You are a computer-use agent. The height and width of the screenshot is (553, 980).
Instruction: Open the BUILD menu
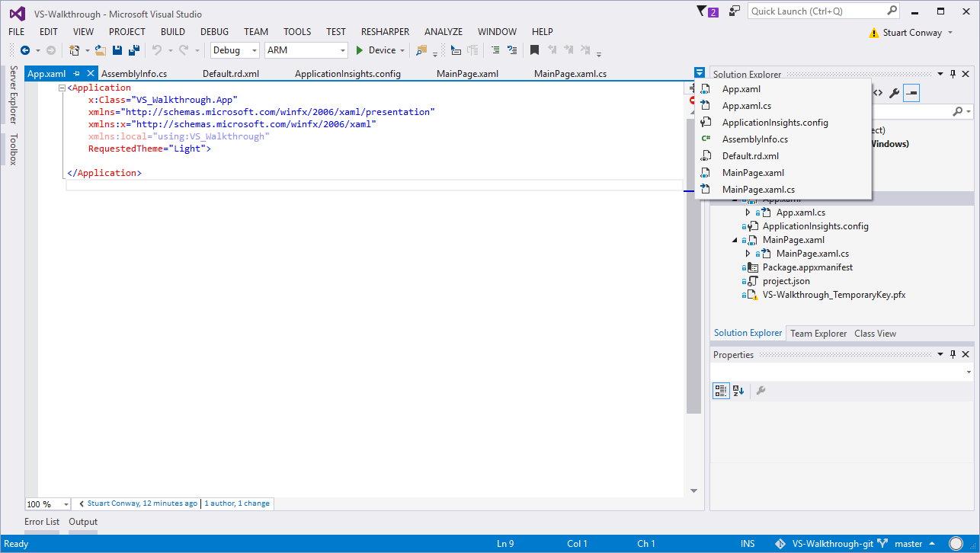click(173, 31)
